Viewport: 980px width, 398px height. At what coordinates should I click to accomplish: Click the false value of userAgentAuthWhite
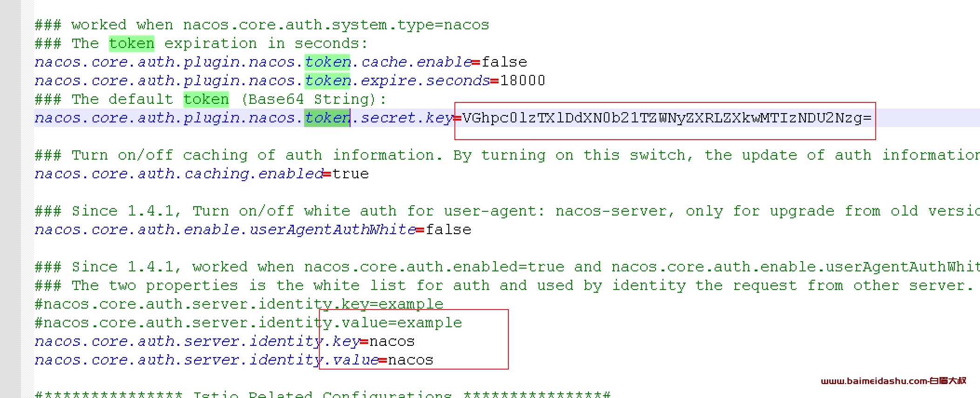pos(448,230)
